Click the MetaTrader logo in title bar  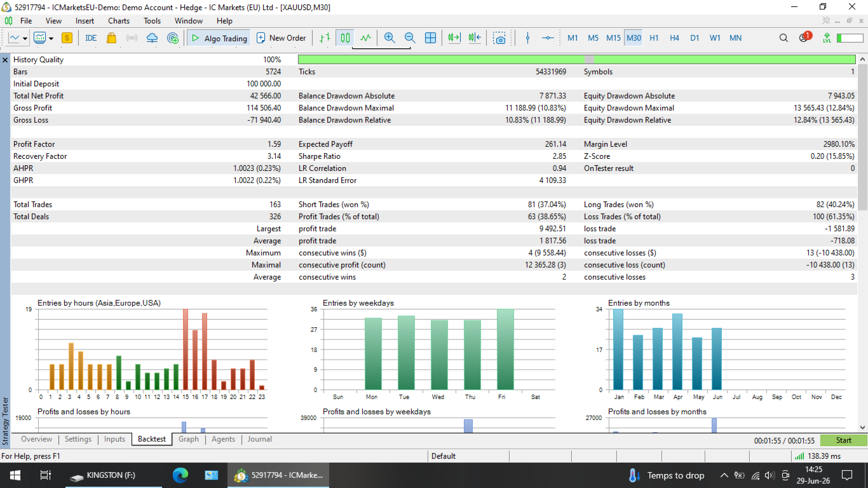tap(7, 7)
